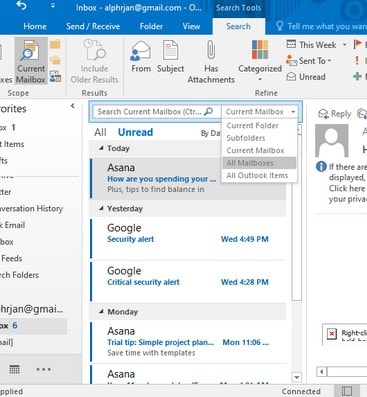367x397 pixels.
Task: Open the Quick Access Toolbar customize arrow
Action: tap(53, 6)
